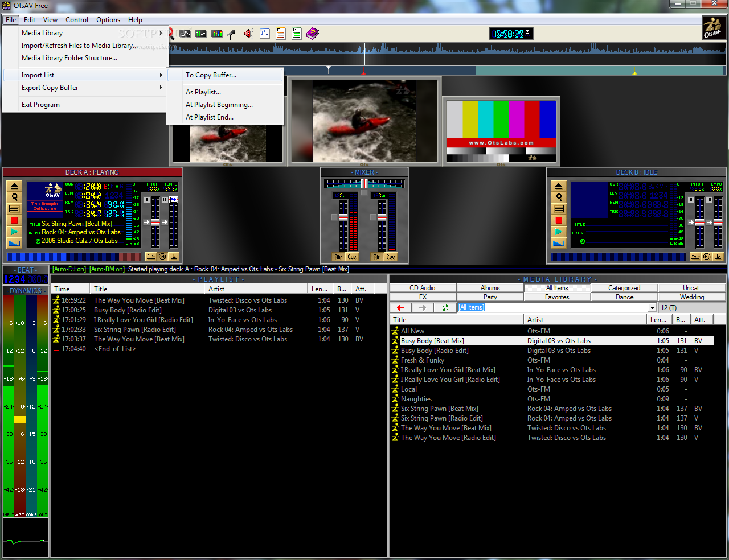Image resolution: width=729 pixels, height=560 pixels.
Task: Click the magnifier search button on Deck A
Action: tap(14, 197)
